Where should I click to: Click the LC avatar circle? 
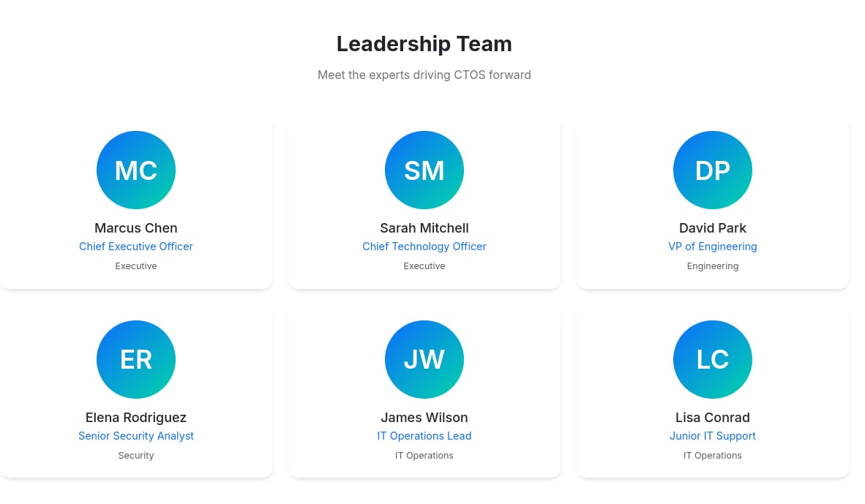click(712, 359)
